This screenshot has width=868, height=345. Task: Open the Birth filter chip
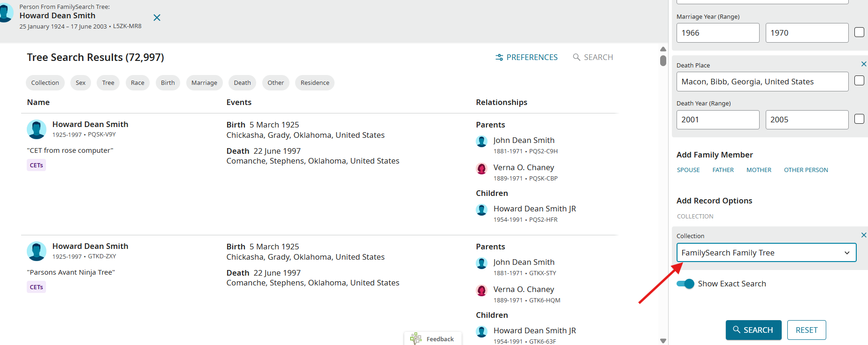click(x=168, y=83)
